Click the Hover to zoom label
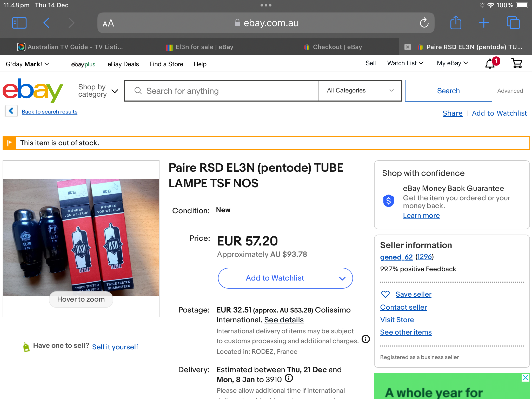This screenshot has width=532, height=399. coord(81,299)
